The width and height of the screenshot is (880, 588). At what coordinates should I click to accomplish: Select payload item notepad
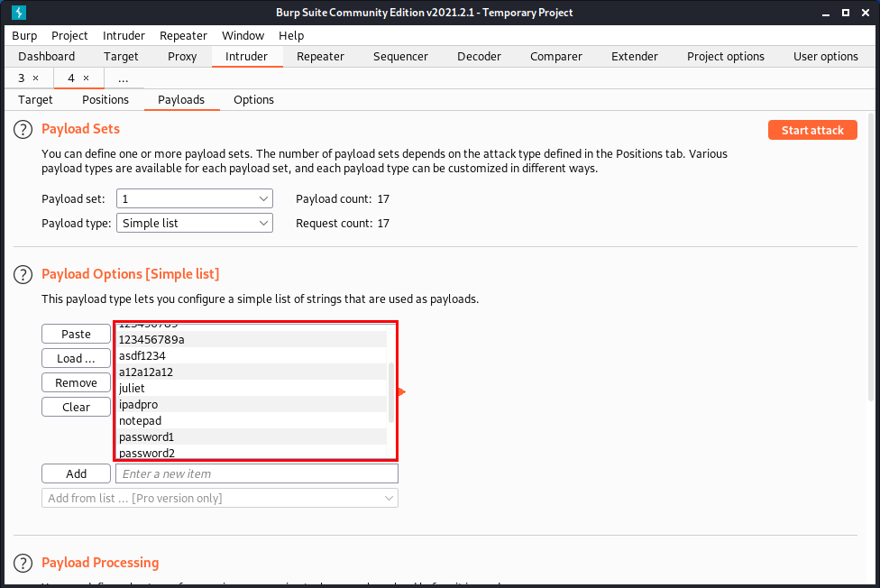pos(252,420)
